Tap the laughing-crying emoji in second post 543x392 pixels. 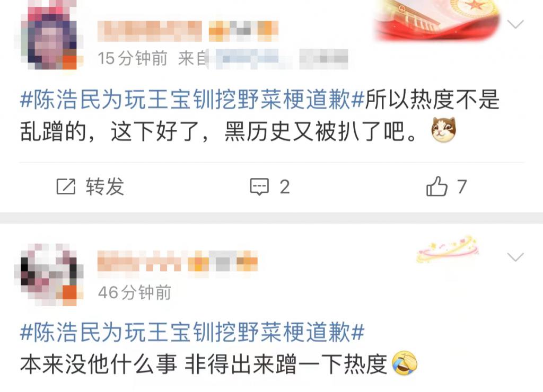[405, 363]
